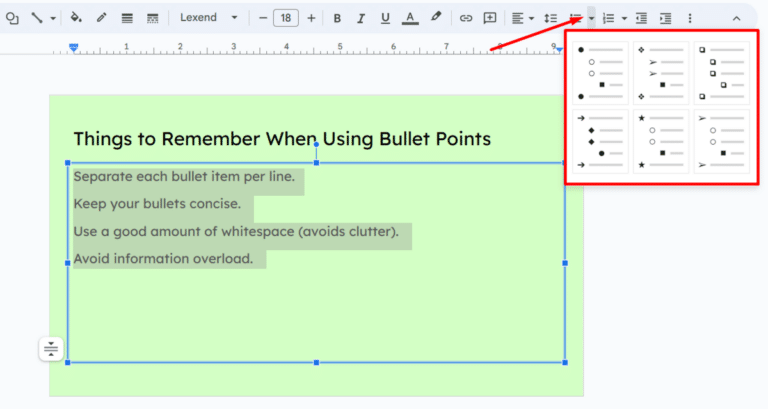Open the text color picker

tap(410, 18)
